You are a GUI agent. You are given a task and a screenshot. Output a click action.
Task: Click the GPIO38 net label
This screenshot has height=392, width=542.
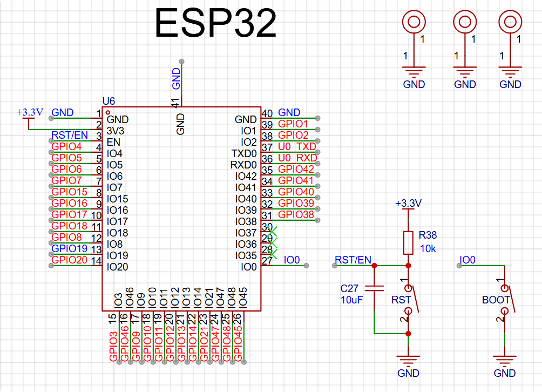(x=296, y=215)
